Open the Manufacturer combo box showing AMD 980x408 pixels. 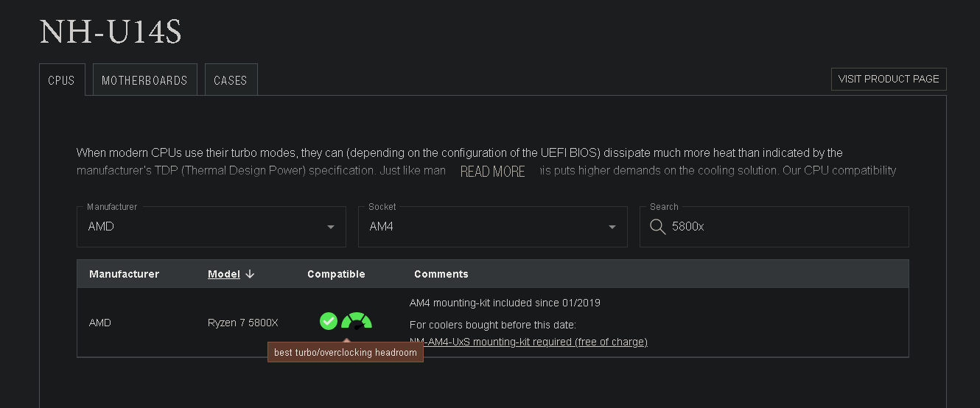211,227
